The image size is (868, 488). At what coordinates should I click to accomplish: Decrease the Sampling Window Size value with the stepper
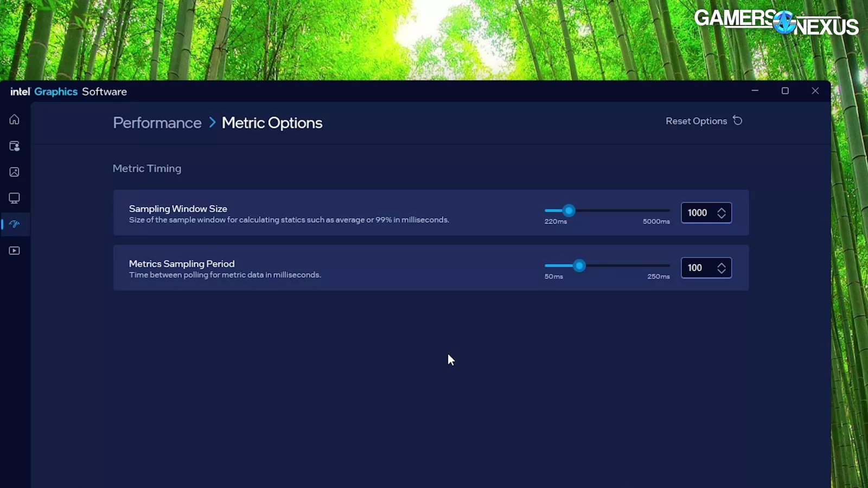point(722,216)
